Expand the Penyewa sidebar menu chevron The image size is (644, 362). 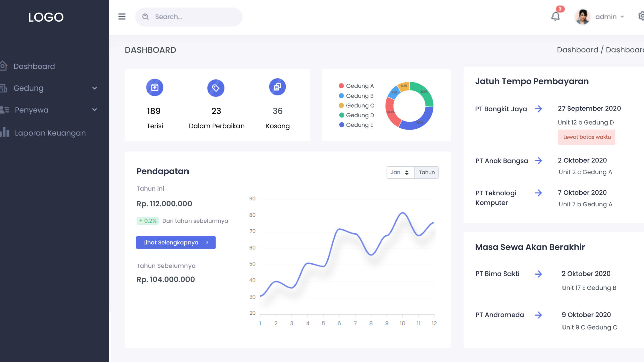coord(95,110)
